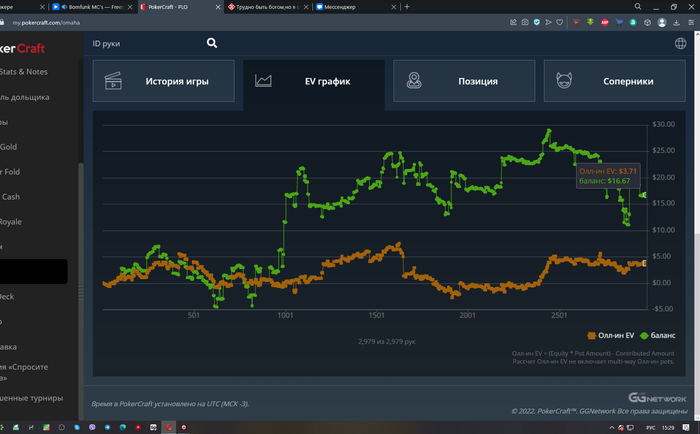Open the Cash sidebar item
This screenshot has height=434, width=700.
(x=10, y=196)
